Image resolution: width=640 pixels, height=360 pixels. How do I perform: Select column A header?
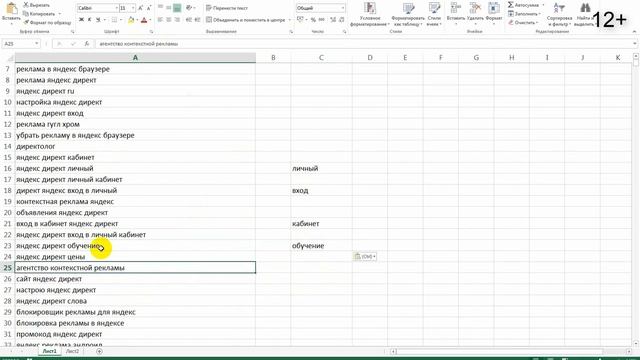click(x=135, y=58)
